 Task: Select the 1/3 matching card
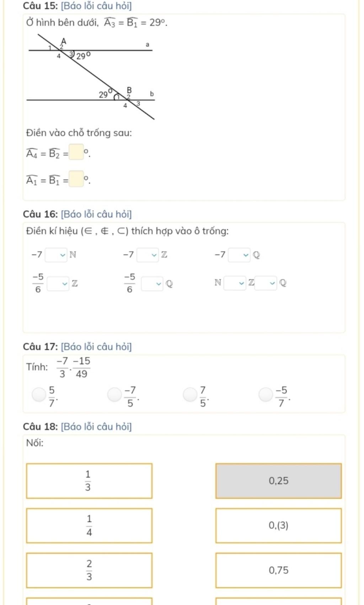pyautogui.click(x=89, y=481)
